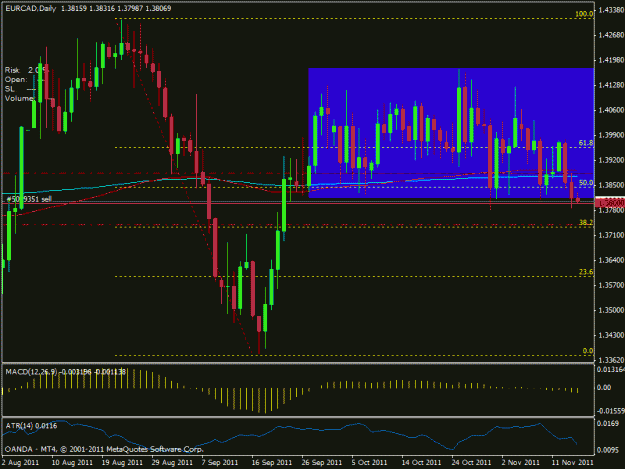Click the 16 Sep 2011 date label
625x469 pixels.
(x=271, y=463)
